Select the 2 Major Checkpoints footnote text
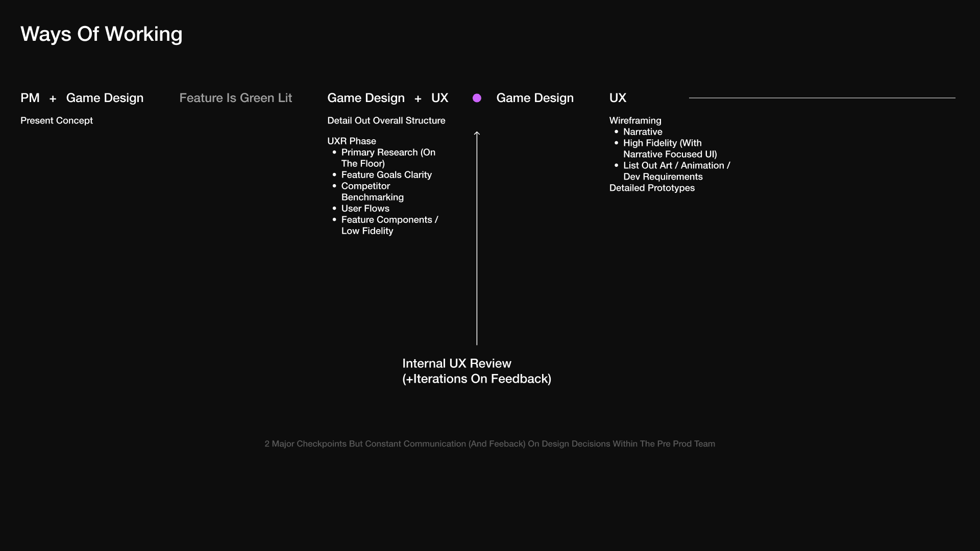 (x=489, y=444)
